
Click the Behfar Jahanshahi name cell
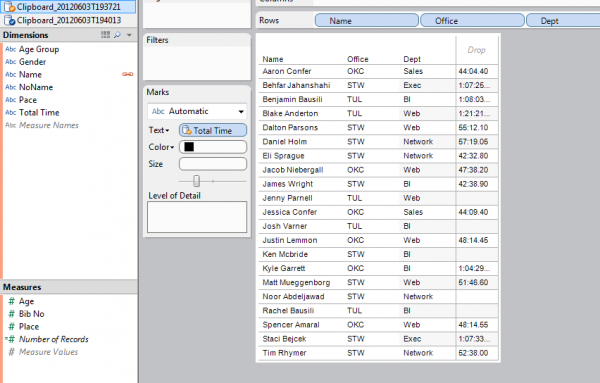[x=296, y=85]
